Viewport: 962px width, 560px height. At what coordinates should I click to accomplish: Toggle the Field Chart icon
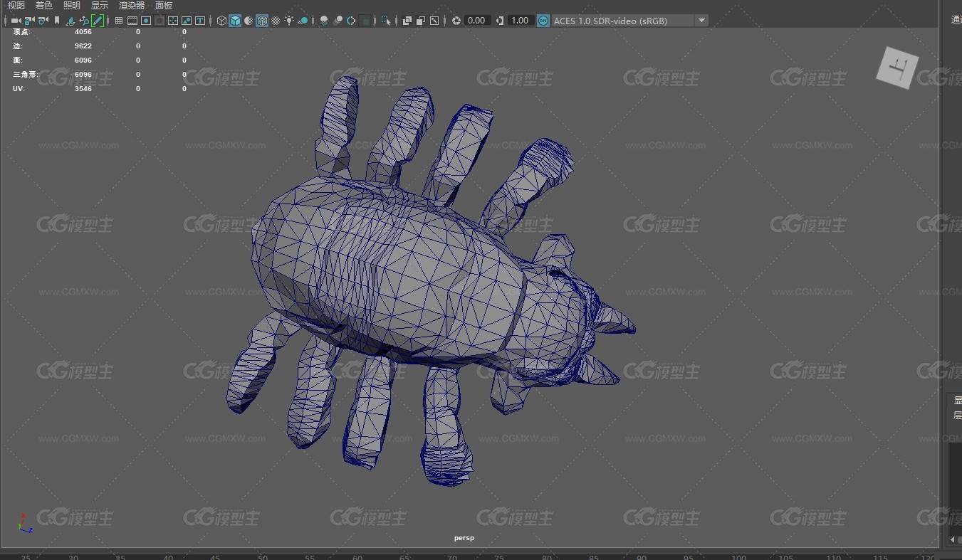click(173, 21)
